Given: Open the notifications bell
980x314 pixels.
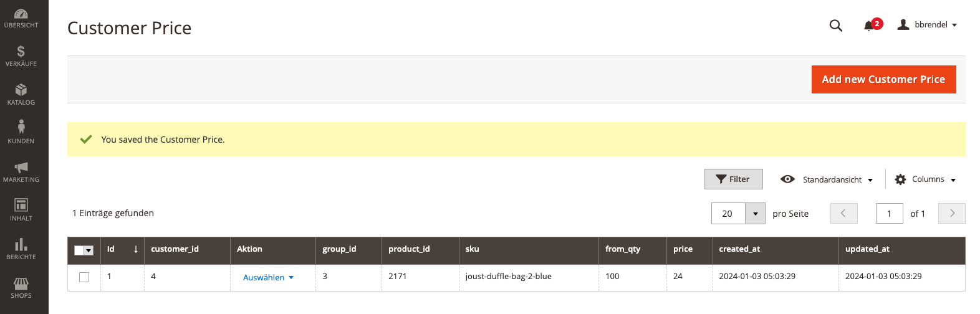Looking at the screenshot, I should coord(869,26).
